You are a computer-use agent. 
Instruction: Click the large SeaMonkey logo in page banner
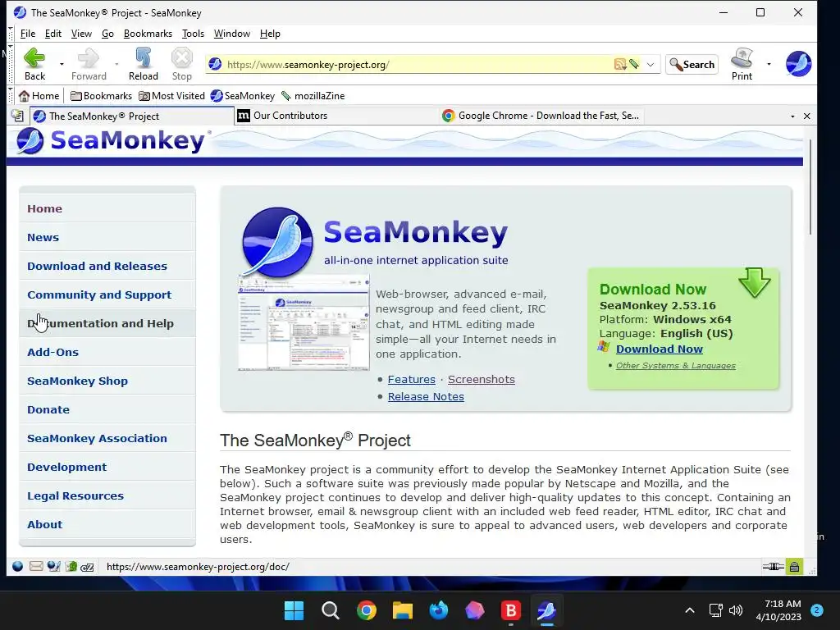coord(277,242)
